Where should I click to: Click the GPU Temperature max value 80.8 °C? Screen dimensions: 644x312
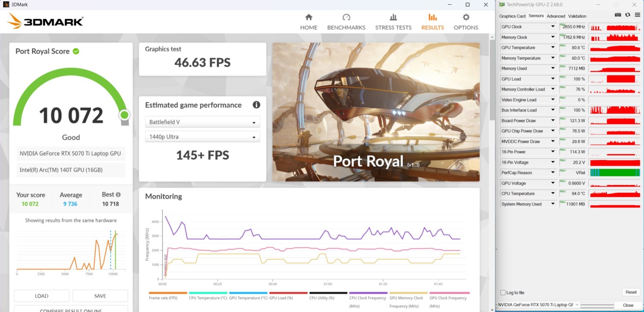[578, 48]
